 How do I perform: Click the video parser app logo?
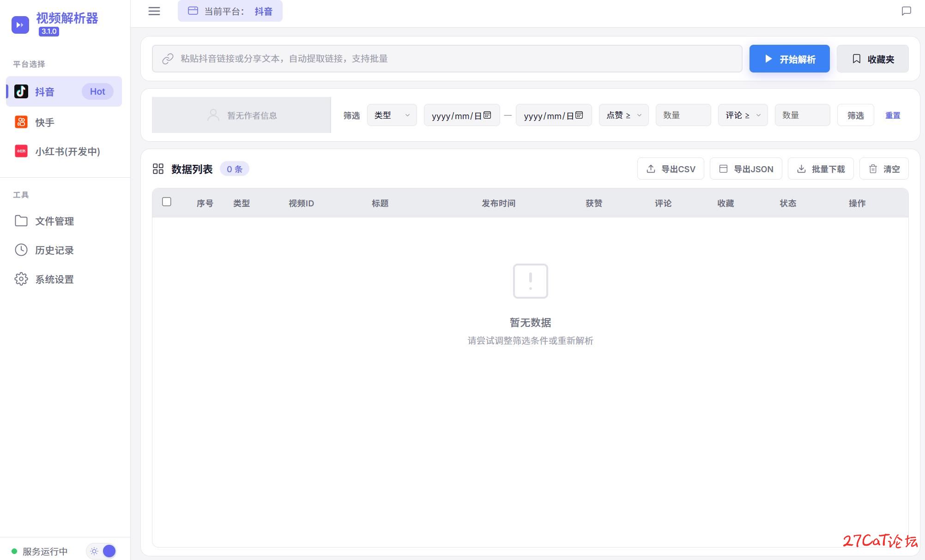click(x=20, y=25)
